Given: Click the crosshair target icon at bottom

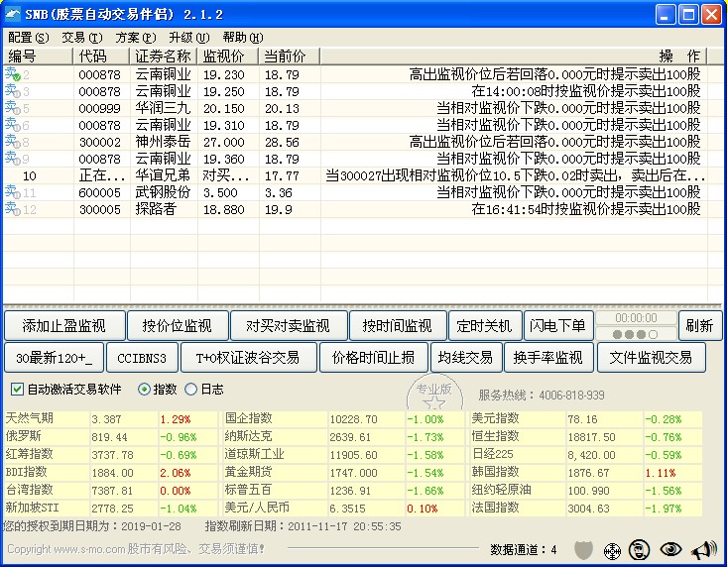Looking at the screenshot, I should tap(612, 549).
